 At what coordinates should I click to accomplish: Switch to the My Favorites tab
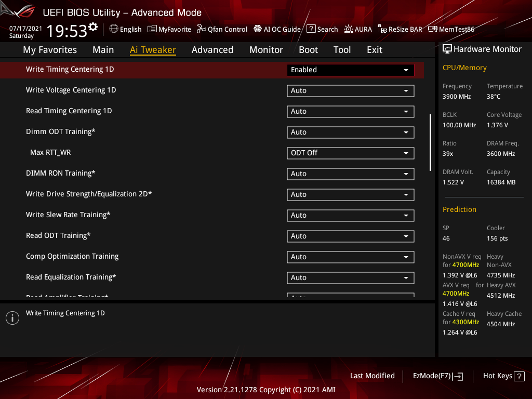pos(50,50)
